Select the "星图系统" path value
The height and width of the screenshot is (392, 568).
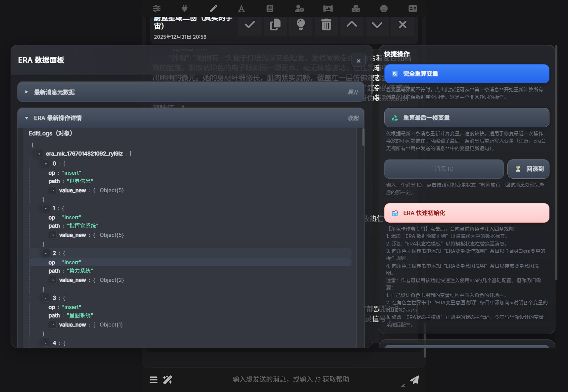80,316
